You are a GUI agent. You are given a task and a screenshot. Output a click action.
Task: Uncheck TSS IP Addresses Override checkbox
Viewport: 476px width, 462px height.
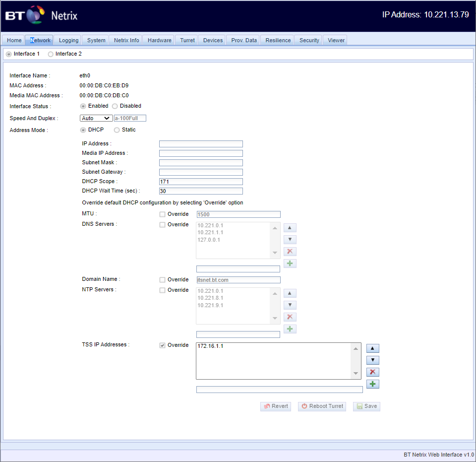click(163, 345)
